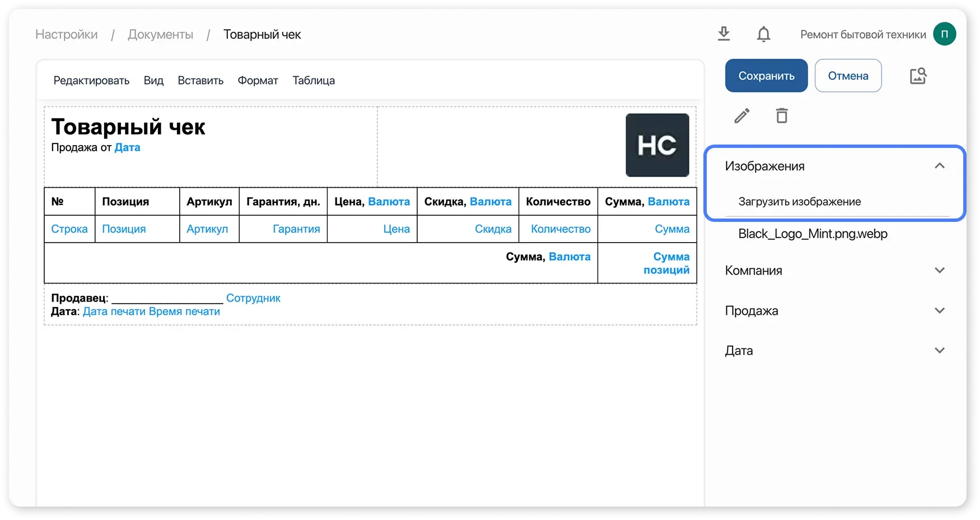Select the НС logo in the receipt header

pos(657,145)
